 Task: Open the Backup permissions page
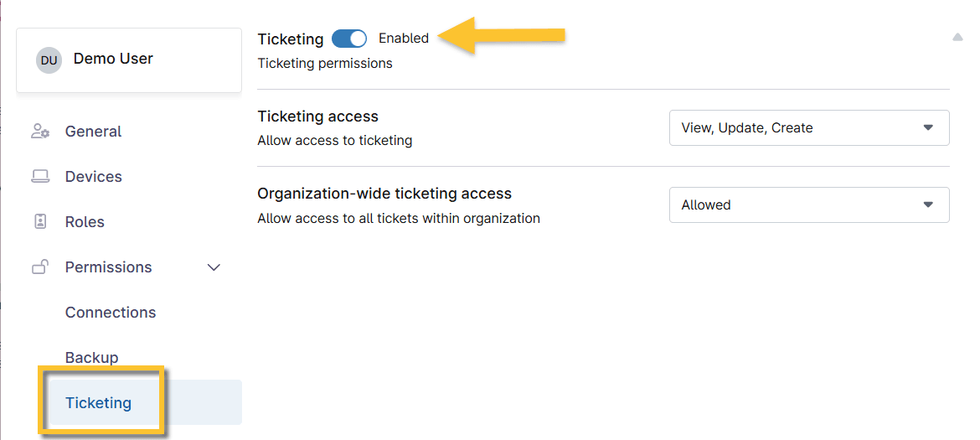click(92, 358)
